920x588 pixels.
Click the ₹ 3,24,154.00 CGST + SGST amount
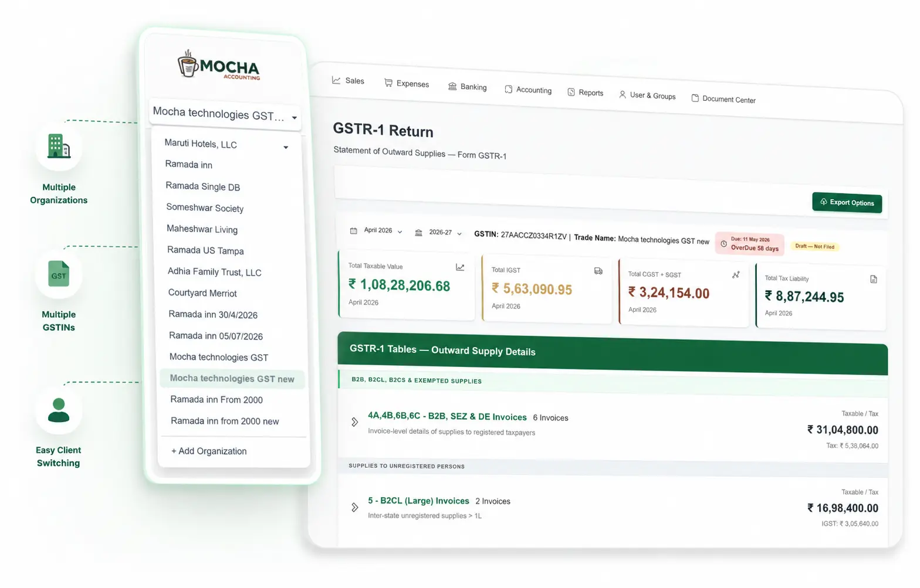[x=669, y=293]
